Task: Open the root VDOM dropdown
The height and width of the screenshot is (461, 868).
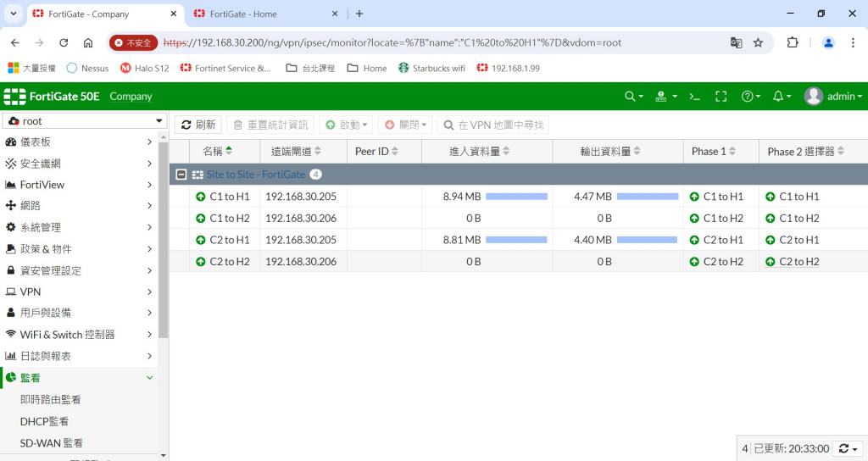Action: 86,120
